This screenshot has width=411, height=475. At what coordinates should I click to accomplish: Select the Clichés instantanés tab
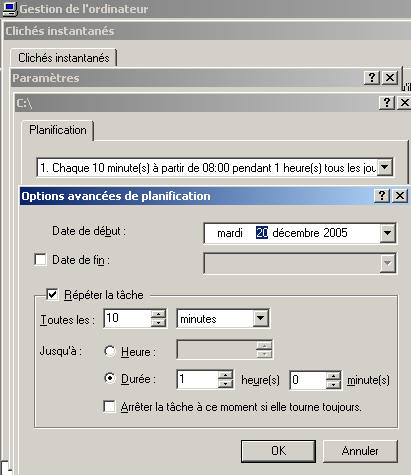[x=64, y=58]
